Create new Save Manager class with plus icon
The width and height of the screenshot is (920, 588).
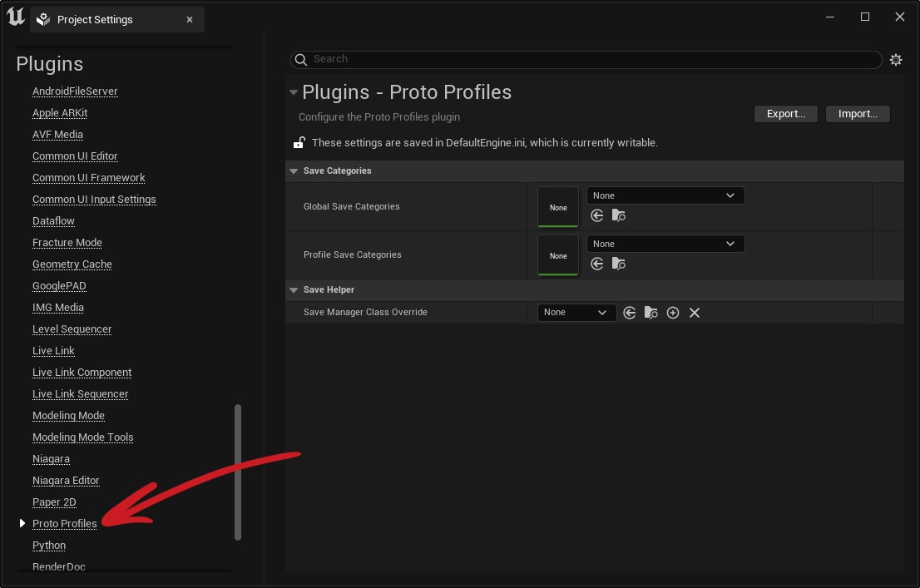[x=673, y=313]
